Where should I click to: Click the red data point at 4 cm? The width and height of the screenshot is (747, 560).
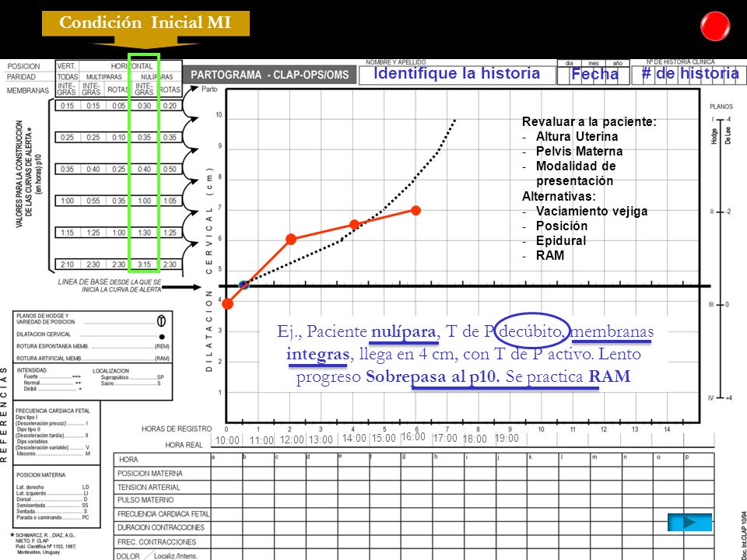[228, 303]
